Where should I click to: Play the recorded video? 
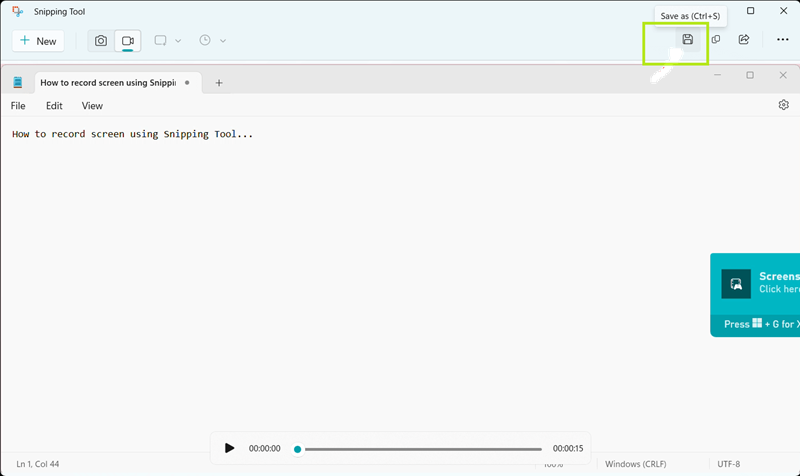pos(230,448)
